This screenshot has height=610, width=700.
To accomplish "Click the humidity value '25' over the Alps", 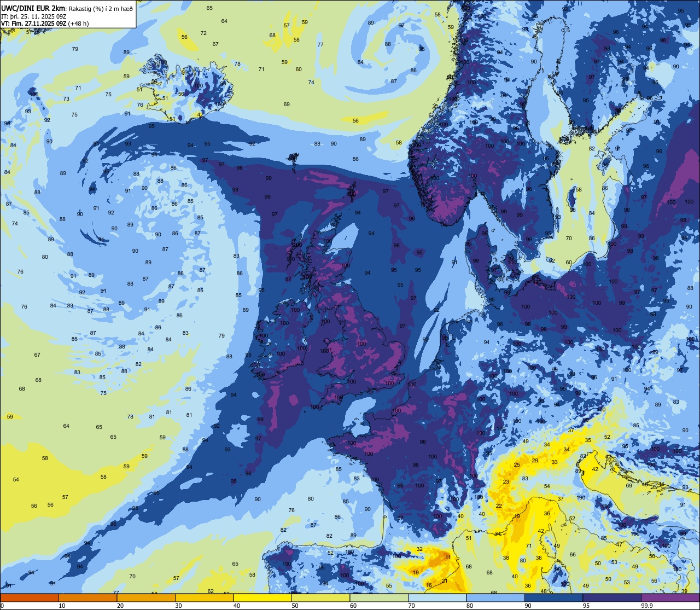I will coord(517,465).
